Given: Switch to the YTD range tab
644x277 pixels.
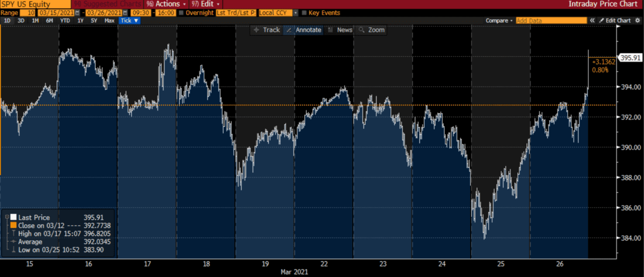Looking at the screenshot, I should click(64, 20).
